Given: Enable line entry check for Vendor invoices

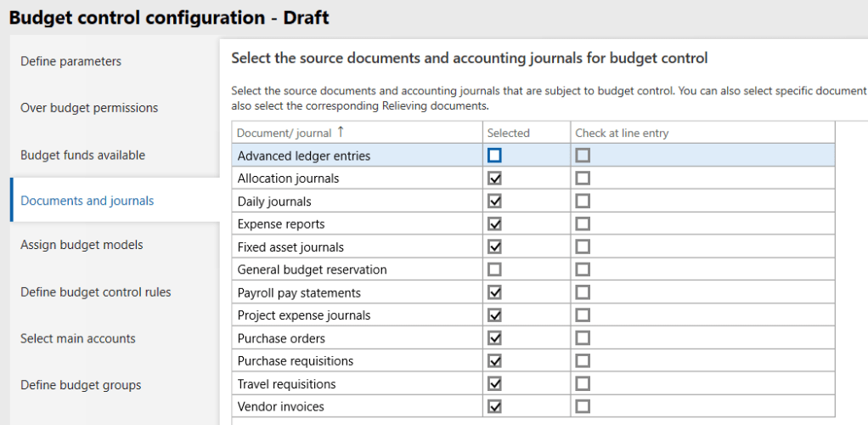Looking at the screenshot, I should point(583,406).
